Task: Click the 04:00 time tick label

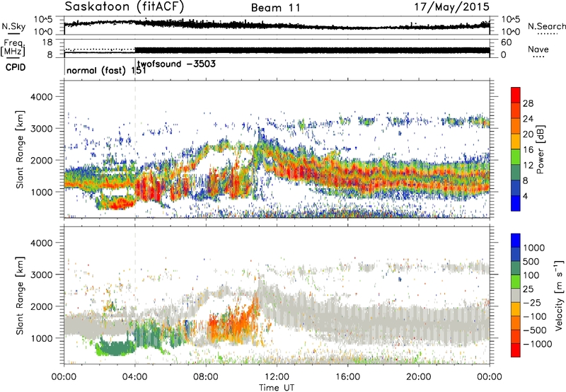Action: point(135,377)
